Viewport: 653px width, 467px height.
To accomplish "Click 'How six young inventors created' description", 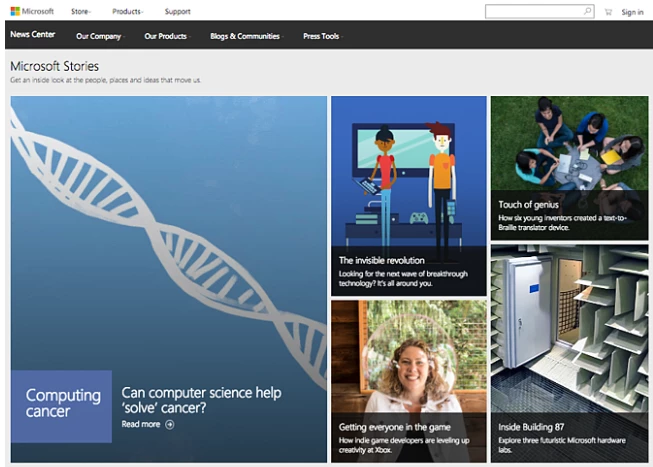I will pyautogui.click(x=563, y=222).
